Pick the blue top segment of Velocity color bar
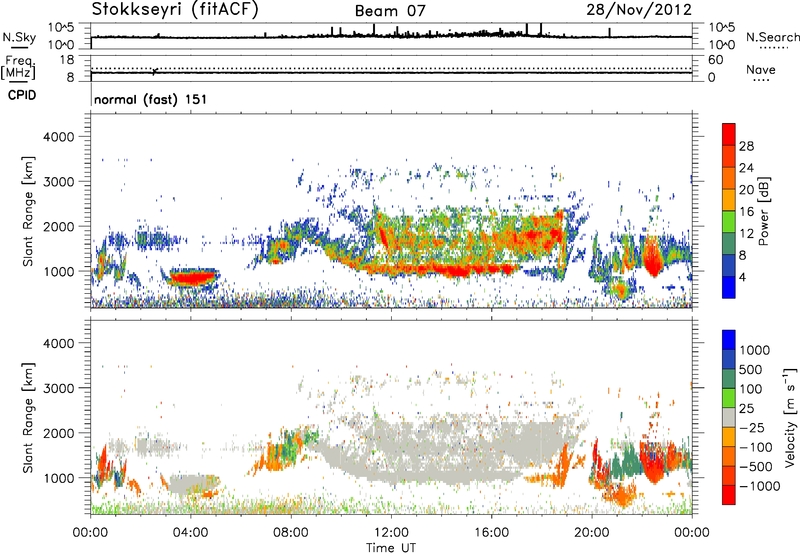Viewport: 800px width, 554px height. [729, 340]
